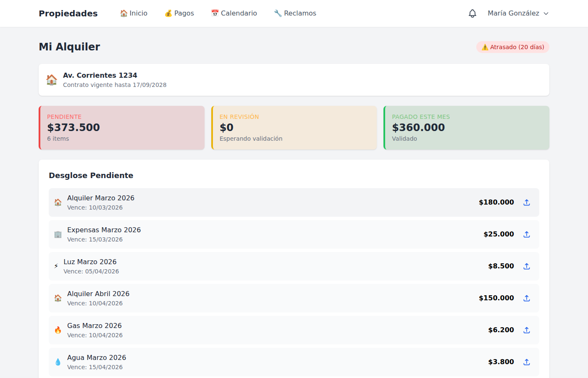This screenshot has width=588, height=378.
Task: Open the Pagos section
Action: point(179,13)
